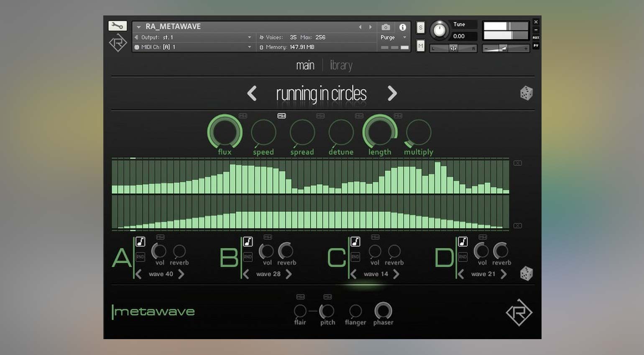Clear the upper sequencer with the x icon

[x=518, y=163]
